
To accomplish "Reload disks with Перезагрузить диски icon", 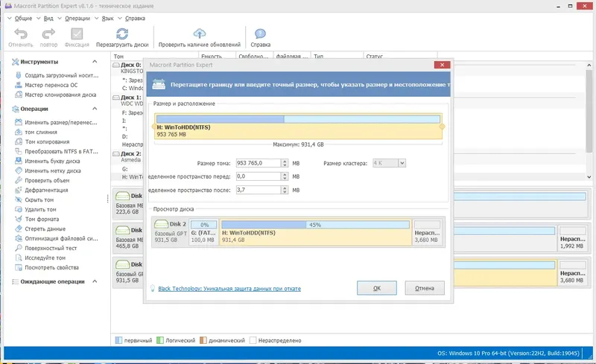I will (x=122, y=33).
